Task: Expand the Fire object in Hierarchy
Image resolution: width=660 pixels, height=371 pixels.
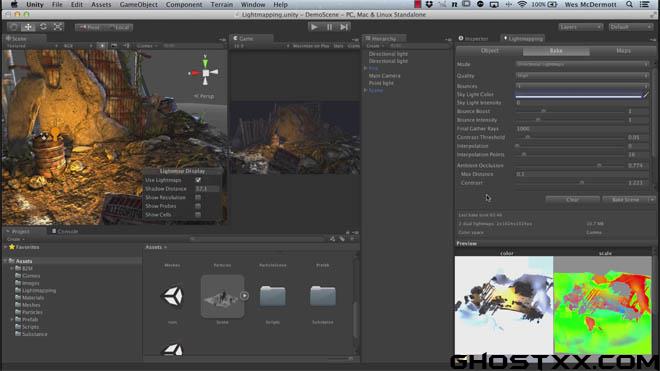Action: (365, 68)
